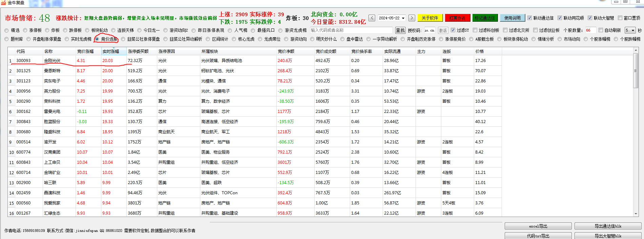The image size is (644, 239).
Task: Click the 查找 search button
Action: click(x=400, y=30)
